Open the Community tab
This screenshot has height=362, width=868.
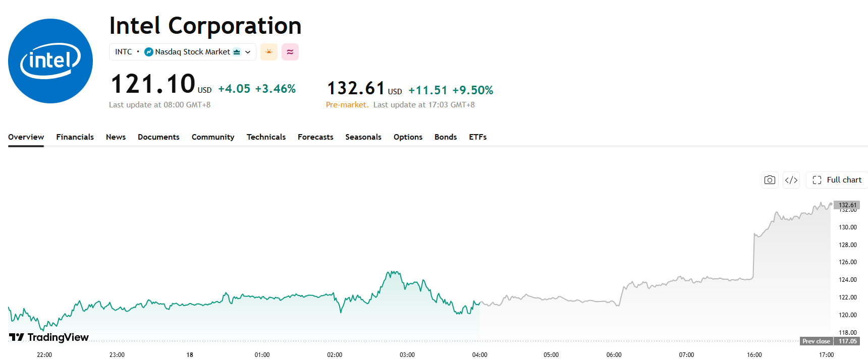pos(213,137)
